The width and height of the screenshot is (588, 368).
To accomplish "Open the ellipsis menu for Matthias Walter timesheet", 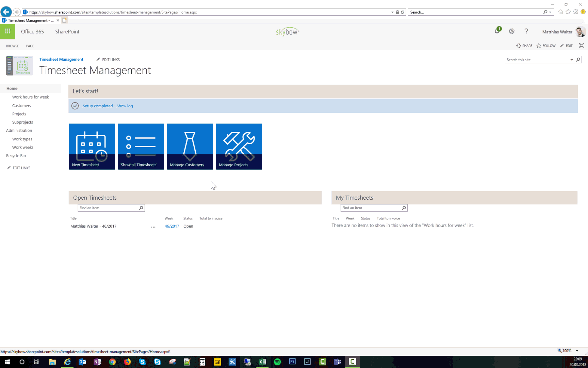I will pyautogui.click(x=153, y=227).
